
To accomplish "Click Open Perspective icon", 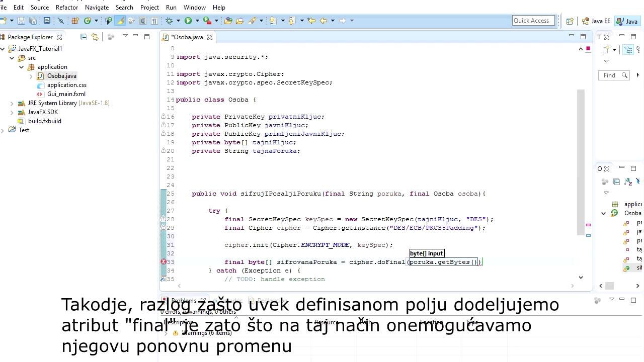I will [570, 21].
